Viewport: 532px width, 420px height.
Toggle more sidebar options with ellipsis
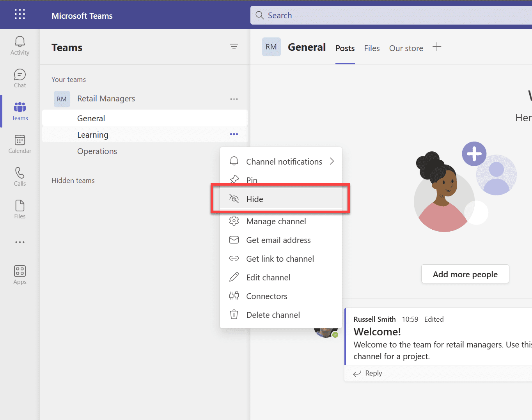20,242
